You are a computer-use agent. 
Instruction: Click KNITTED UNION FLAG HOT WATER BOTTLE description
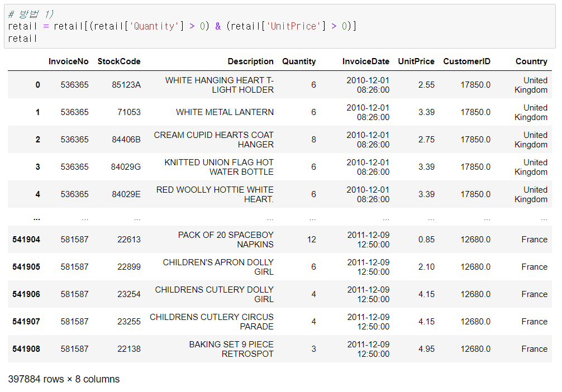pos(219,167)
